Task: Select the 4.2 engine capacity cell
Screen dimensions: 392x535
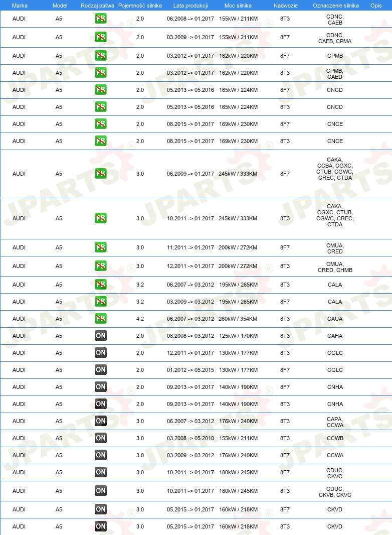Action: [140, 319]
